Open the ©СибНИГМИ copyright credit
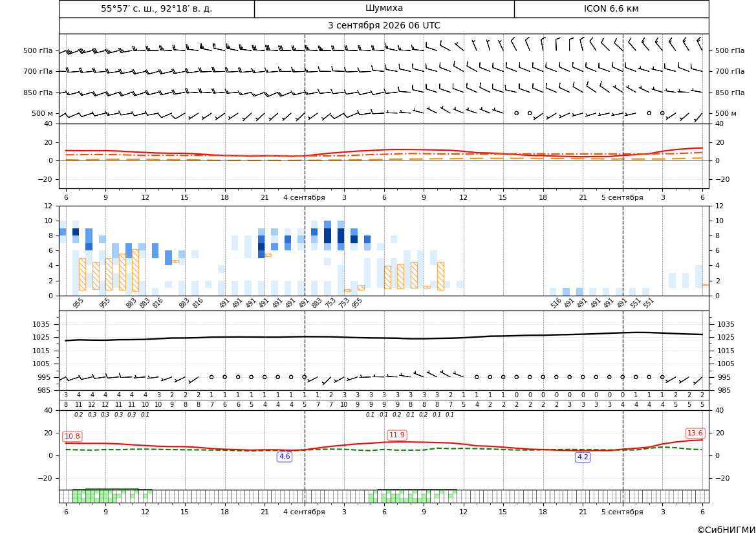The width and height of the screenshot is (756, 535). click(x=726, y=530)
